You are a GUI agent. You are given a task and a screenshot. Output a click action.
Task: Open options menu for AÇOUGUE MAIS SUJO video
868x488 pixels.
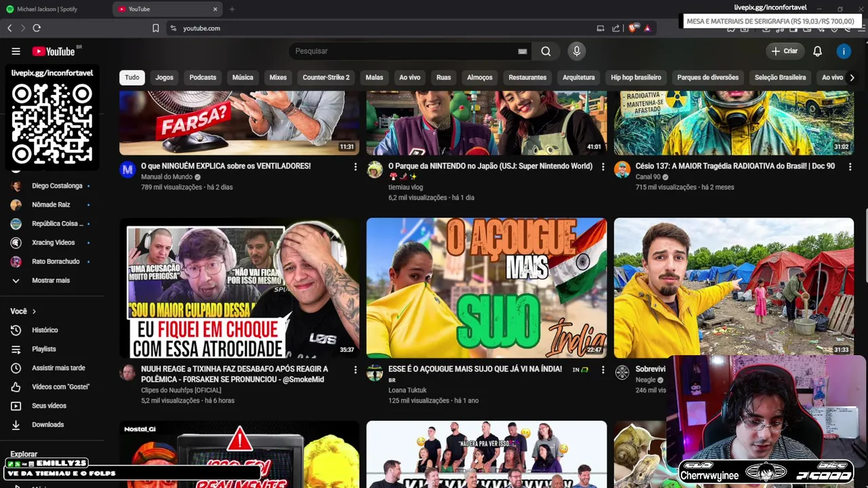click(603, 370)
